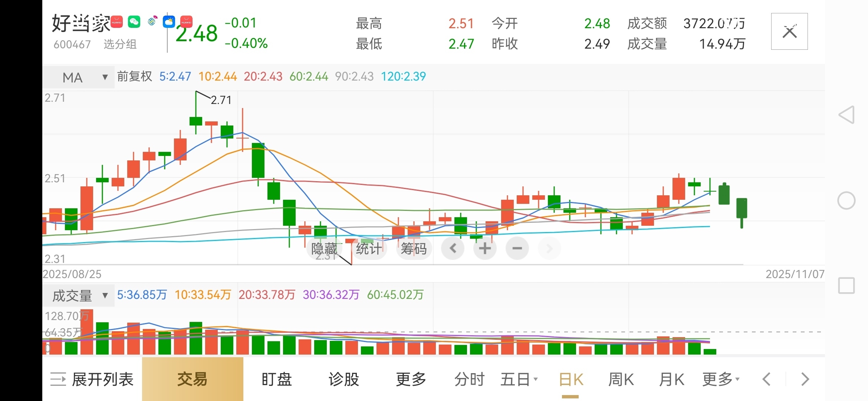Tap the Android back triangle icon

(846, 115)
